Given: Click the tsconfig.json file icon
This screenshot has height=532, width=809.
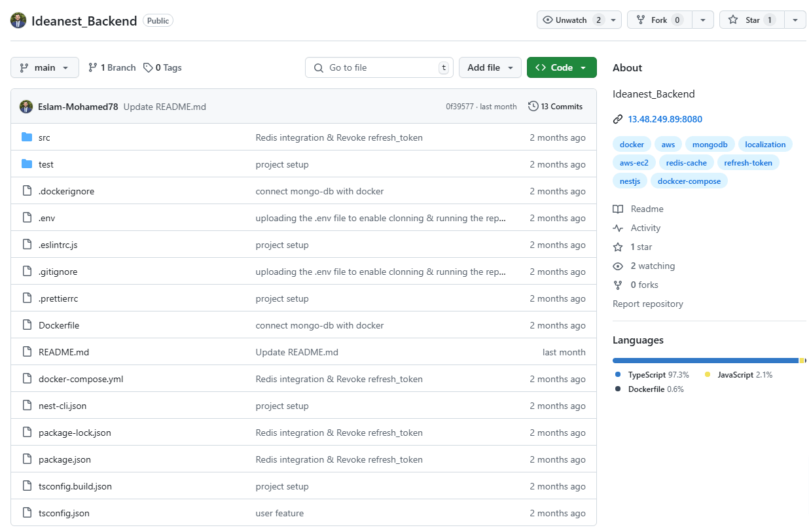Looking at the screenshot, I should pyautogui.click(x=27, y=513).
